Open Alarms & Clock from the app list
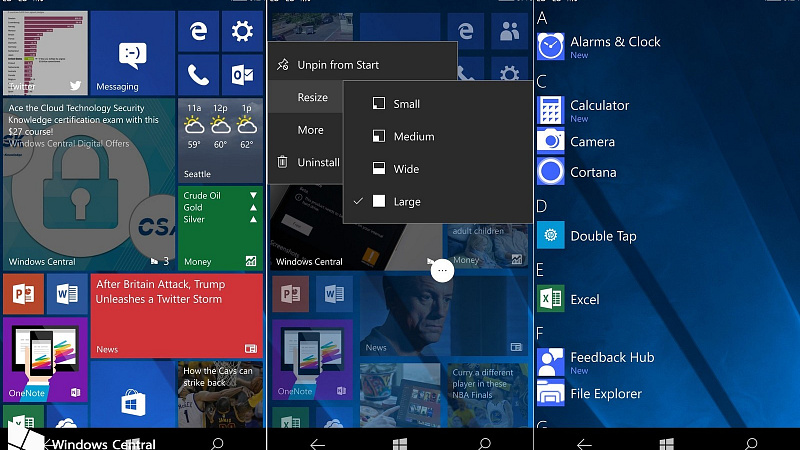The height and width of the screenshot is (450, 800). click(x=599, y=46)
